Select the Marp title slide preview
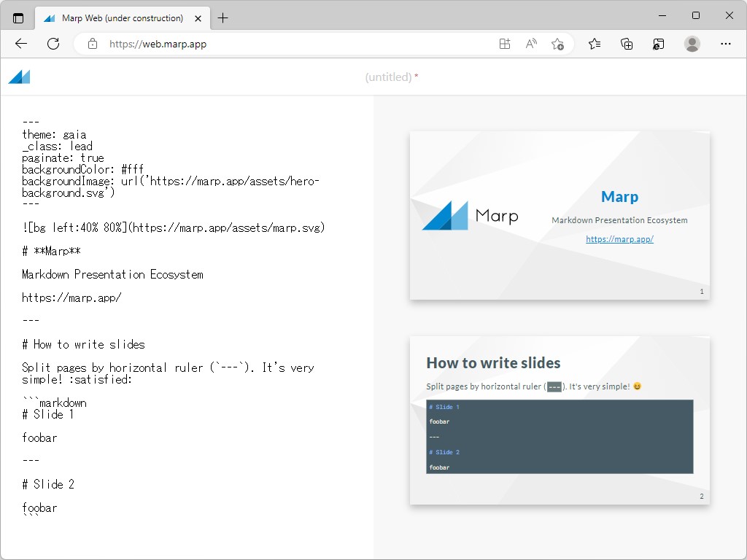This screenshot has height=560, width=747. [560, 215]
